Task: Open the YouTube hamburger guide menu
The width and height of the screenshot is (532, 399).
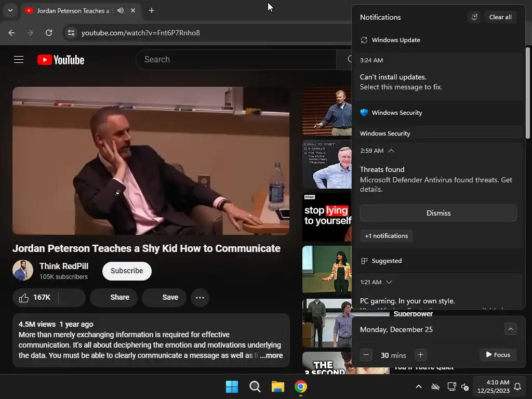Action: point(19,60)
